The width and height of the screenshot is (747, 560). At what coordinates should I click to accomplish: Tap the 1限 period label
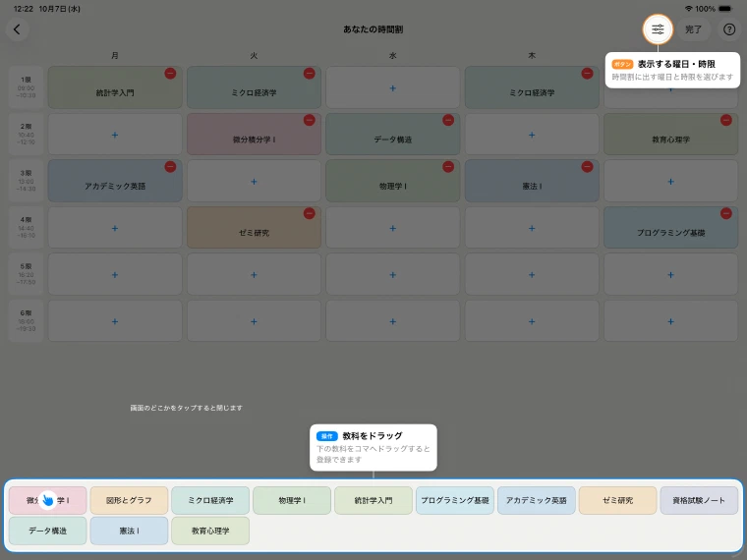[27, 87]
